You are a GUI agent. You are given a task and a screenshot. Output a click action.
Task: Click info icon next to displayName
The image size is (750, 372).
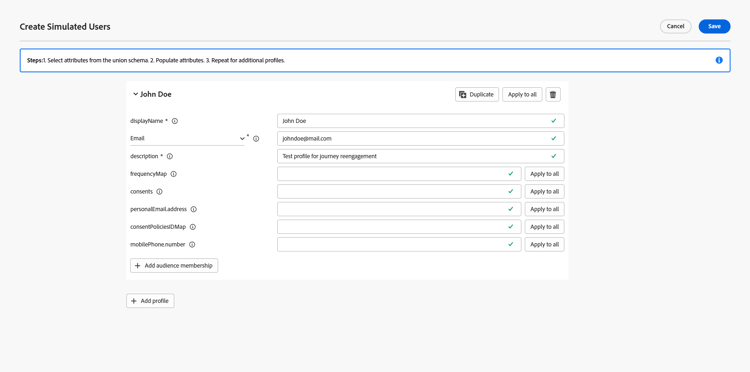pyautogui.click(x=175, y=121)
